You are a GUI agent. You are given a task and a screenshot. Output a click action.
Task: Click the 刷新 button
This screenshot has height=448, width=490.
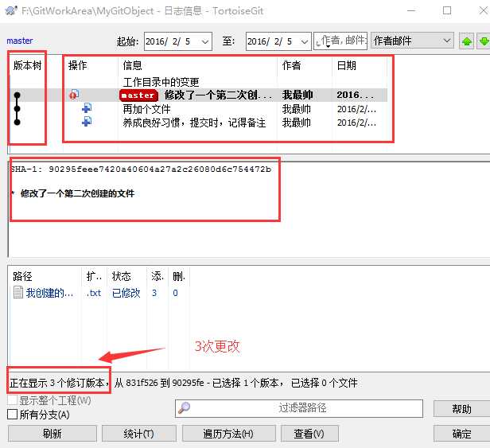[x=52, y=434]
